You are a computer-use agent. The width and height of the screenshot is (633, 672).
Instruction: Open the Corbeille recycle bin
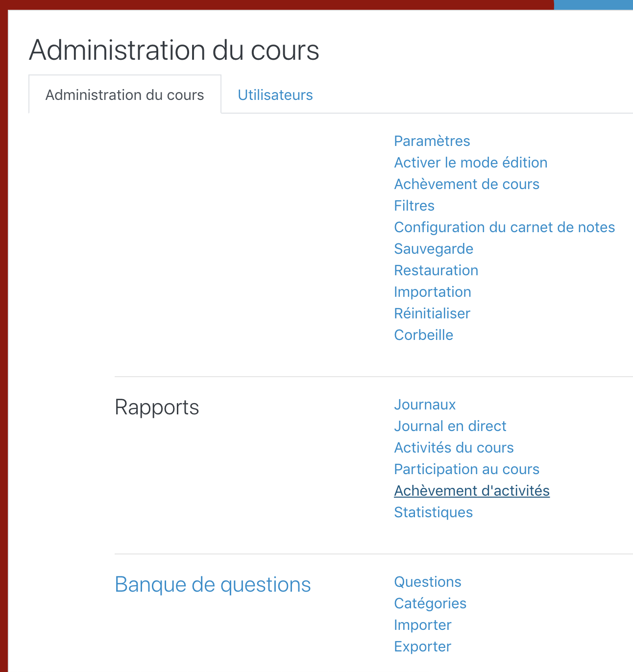point(423,335)
